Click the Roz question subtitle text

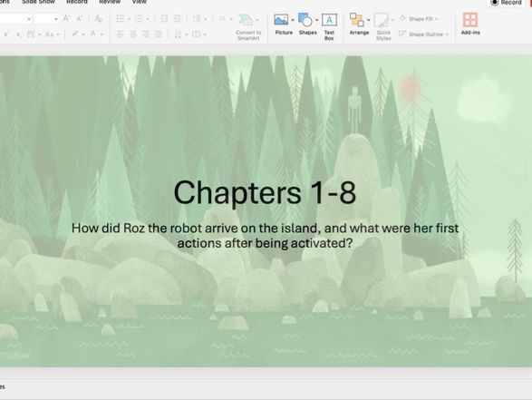(x=265, y=235)
